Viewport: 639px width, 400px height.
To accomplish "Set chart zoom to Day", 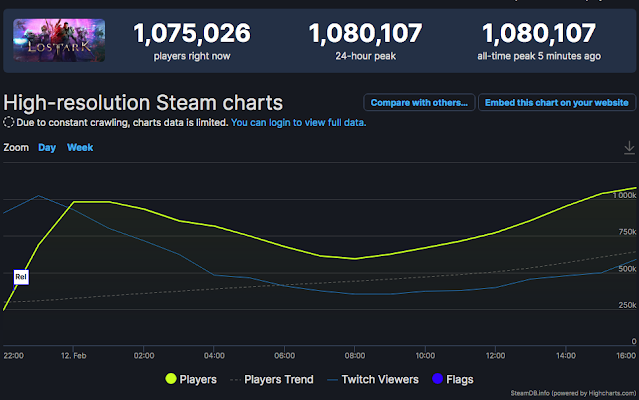I will point(47,148).
